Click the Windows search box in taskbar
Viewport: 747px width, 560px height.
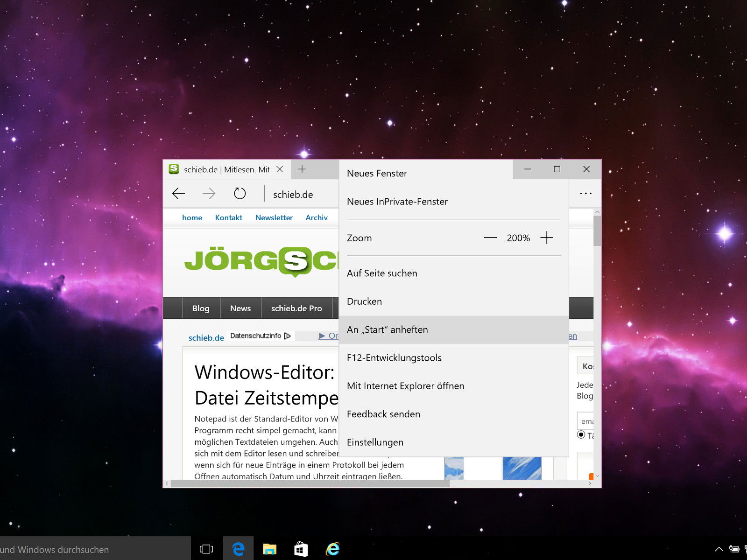pos(95,549)
